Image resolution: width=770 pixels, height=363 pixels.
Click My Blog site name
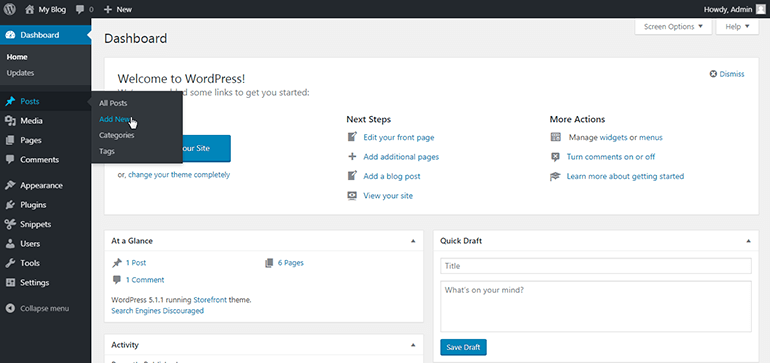pyautogui.click(x=52, y=9)
